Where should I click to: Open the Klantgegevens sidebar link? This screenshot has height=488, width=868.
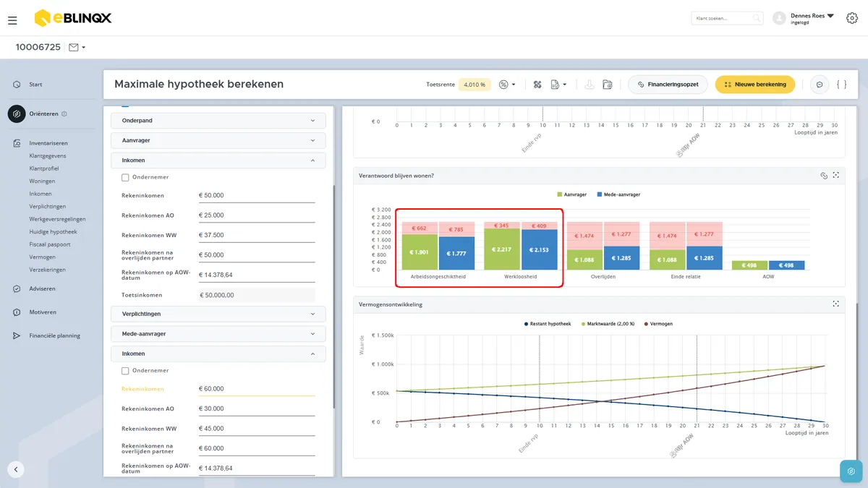coord(48,155)
